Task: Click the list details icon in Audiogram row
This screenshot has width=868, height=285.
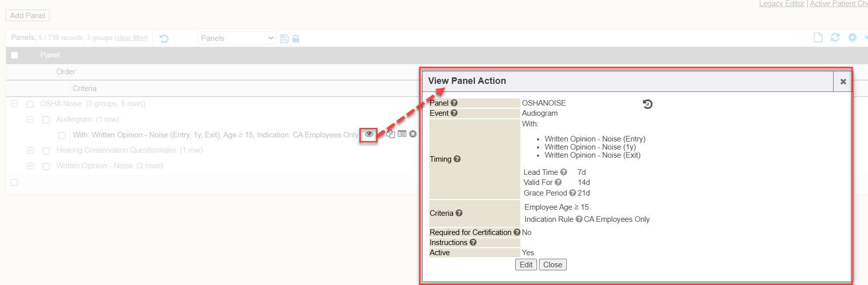Action: tap(402, 134)
